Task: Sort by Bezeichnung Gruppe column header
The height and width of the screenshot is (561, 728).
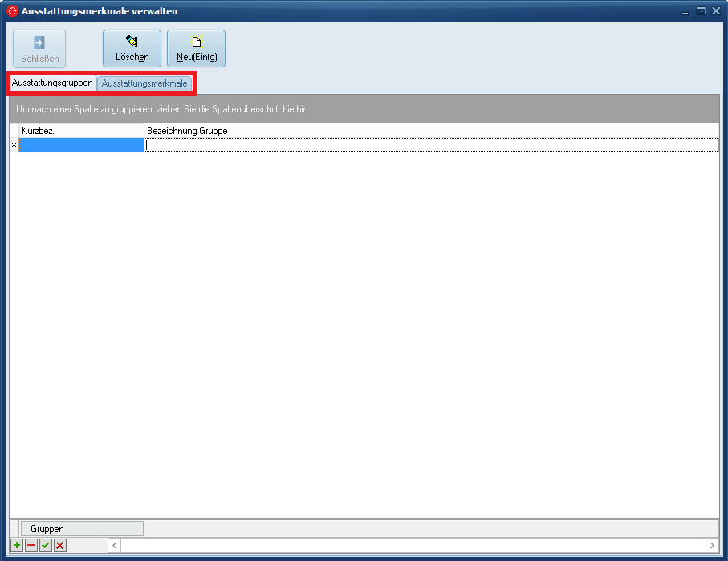Action: click(430, 130)
